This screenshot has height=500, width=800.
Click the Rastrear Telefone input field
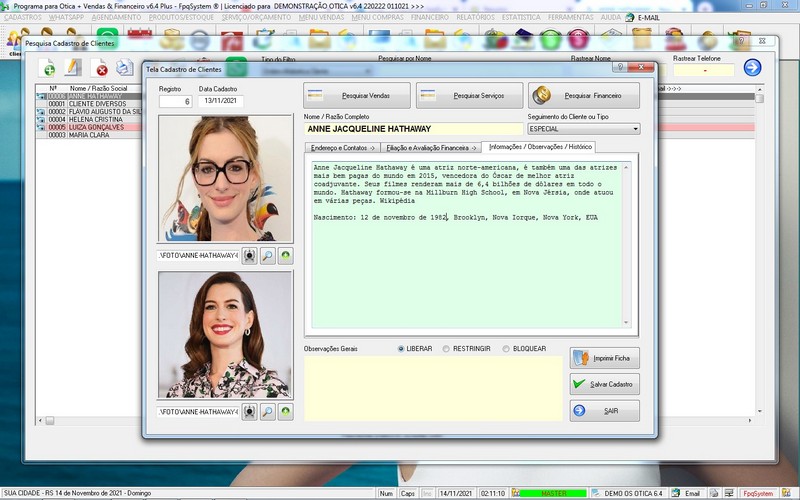pyautogui.click(x=704, y=70)
